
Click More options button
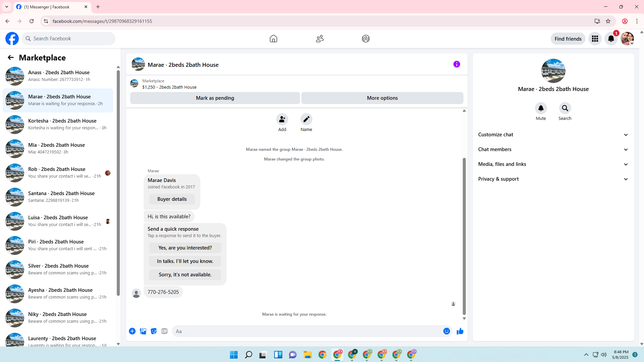(382, 98)
